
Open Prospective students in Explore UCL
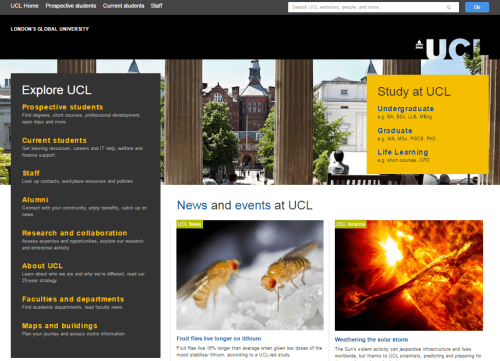[62, 107]
